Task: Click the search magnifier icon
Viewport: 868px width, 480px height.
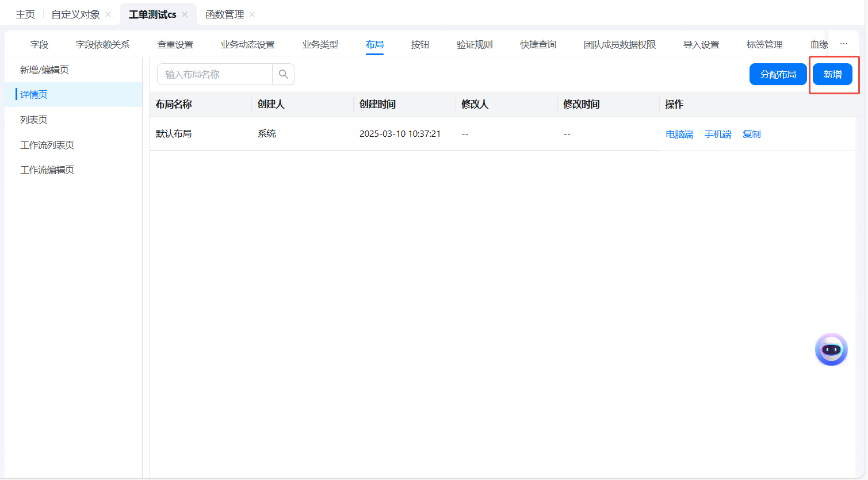Action: coord(283,74)
